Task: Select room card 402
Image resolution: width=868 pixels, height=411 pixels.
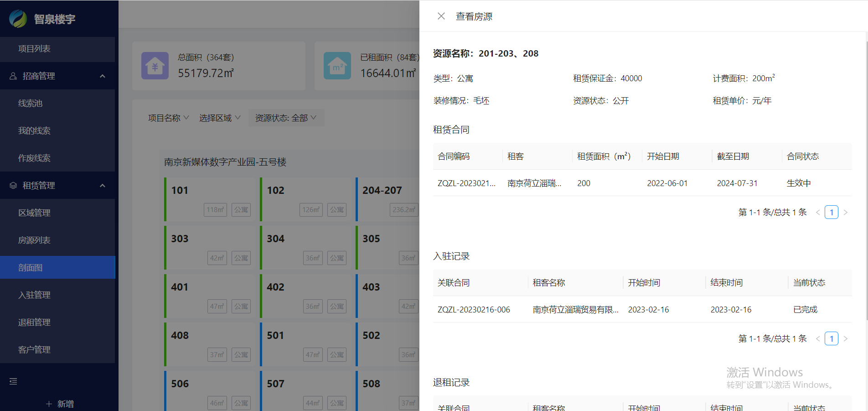Action: 306,296
